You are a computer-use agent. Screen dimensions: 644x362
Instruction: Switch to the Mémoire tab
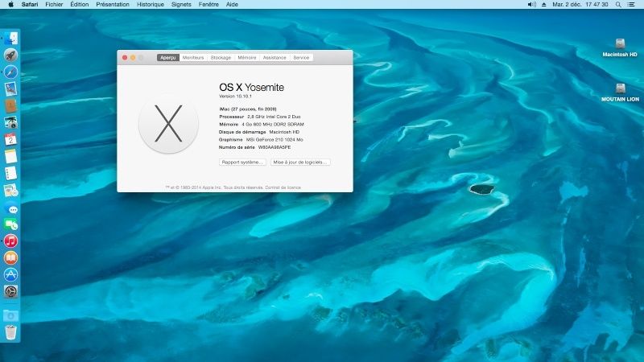pyautogui.click(x=247, y=57)
